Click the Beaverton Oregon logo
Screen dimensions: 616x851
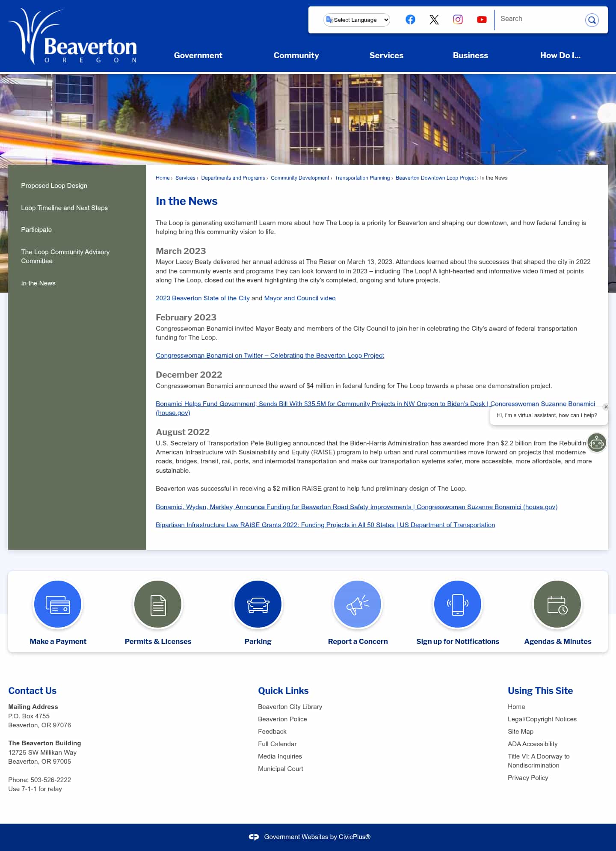click(x=73, y=36)
